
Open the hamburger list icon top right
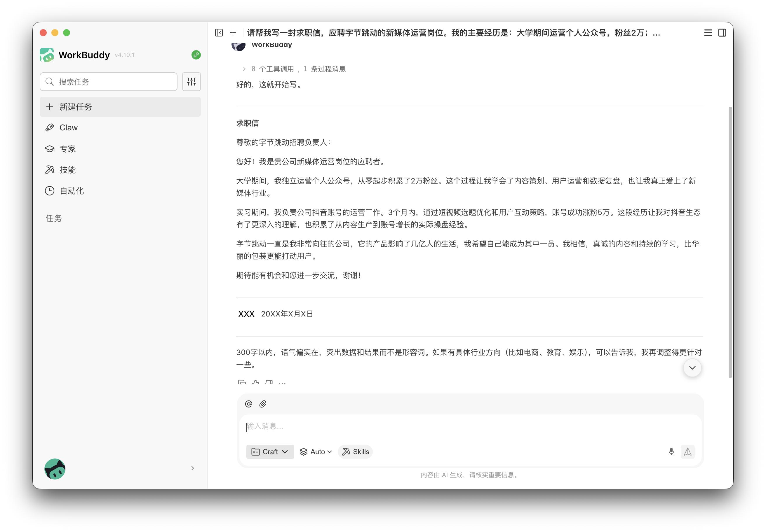click(x=708, y=33)
